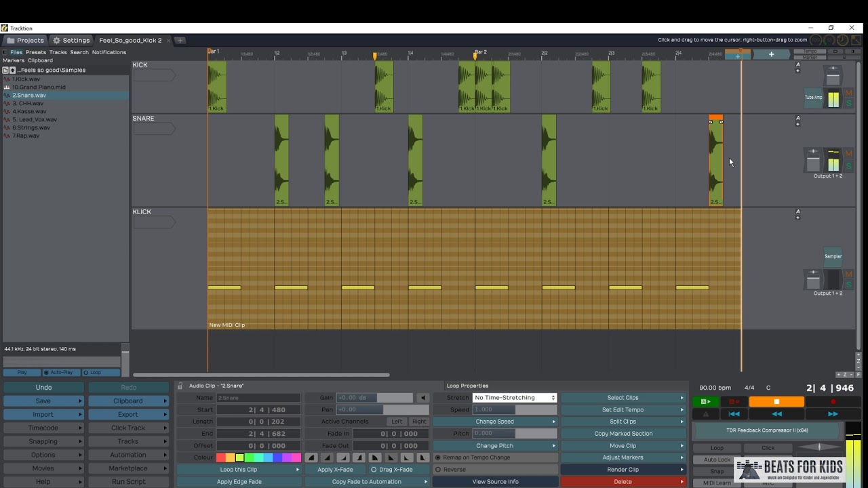Click the KICK track input arrow

[154, 75]
